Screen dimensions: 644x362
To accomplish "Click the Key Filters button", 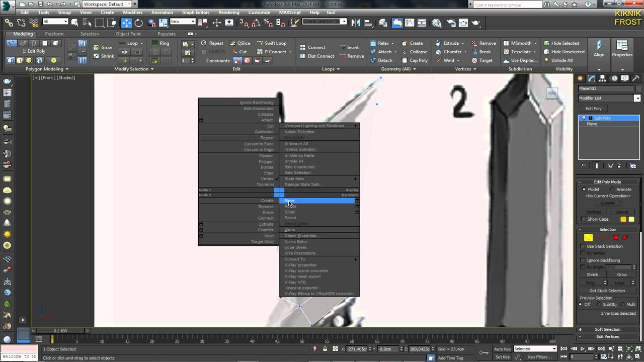I will [539, 357].
